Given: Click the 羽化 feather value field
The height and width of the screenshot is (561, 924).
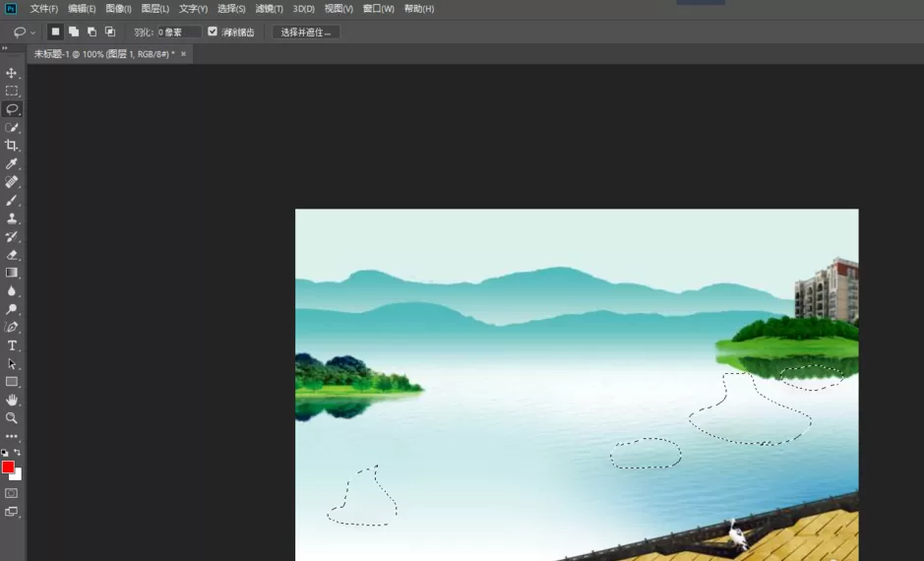Looking at the screenshot, I should point(179,31).
